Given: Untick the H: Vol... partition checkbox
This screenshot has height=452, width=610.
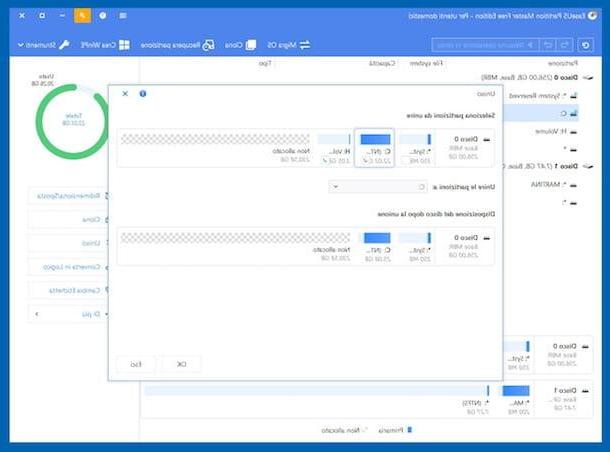Looking at the screenshot, I should tap(325, 160).
